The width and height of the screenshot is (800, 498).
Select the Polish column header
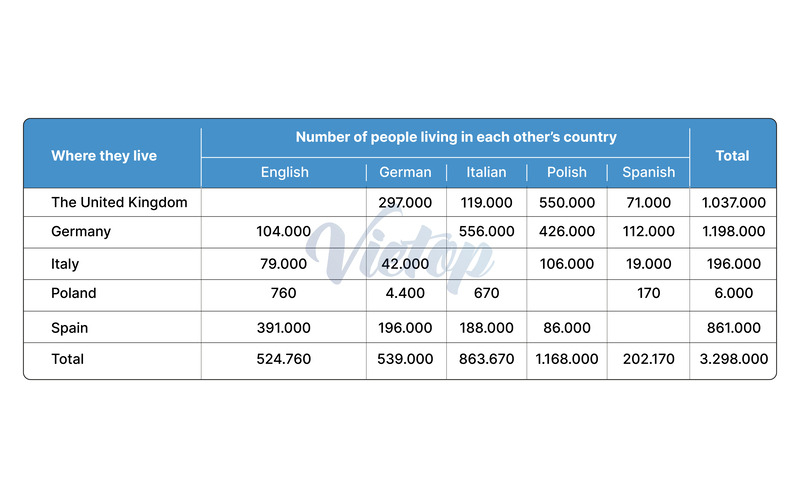(x=567, y=172)
